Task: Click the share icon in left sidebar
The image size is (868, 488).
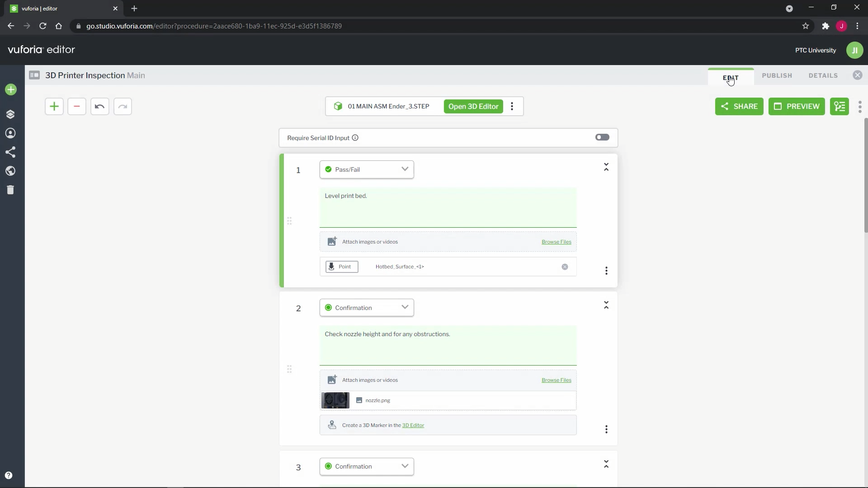Action: [x=10, y=152]
